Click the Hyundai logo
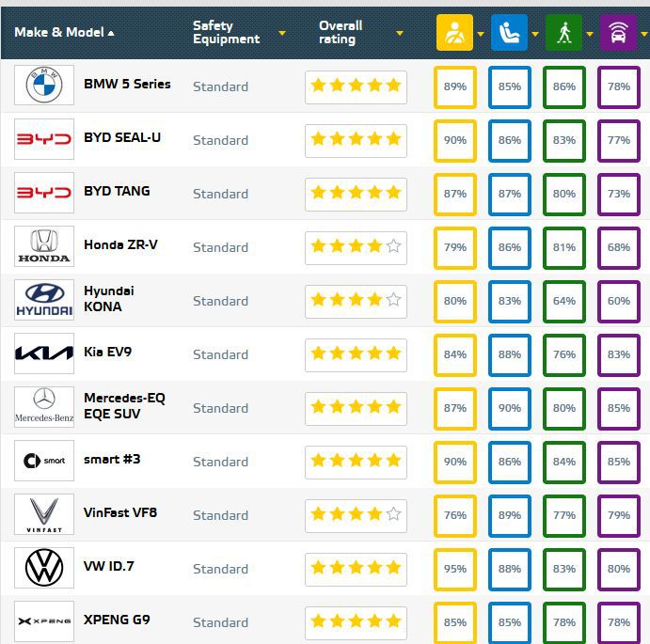 pos(44,300)
